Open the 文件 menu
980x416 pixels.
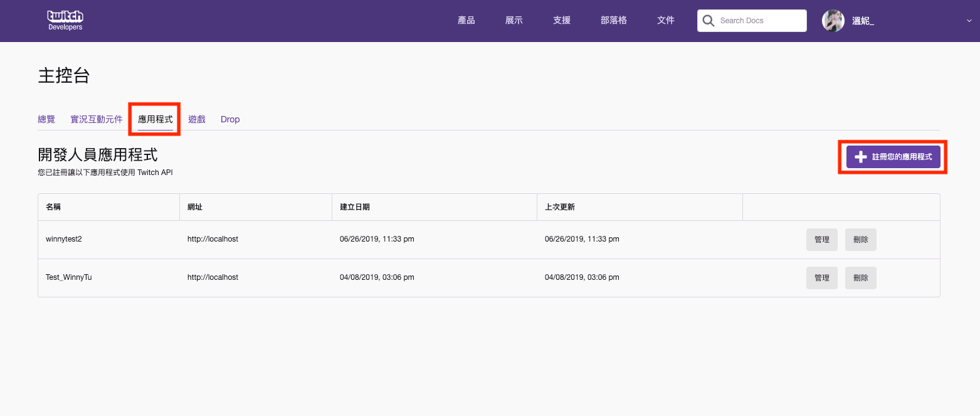point(666,21)
